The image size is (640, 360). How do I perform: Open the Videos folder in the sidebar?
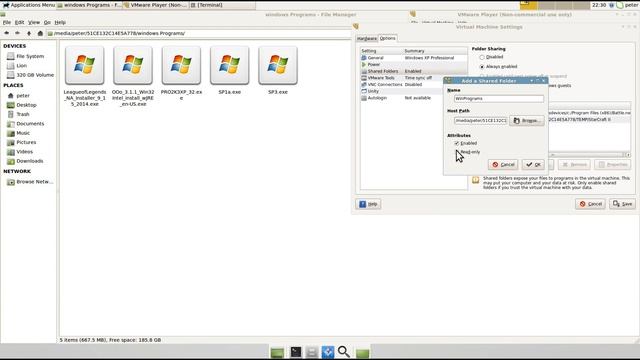click(20, 152)
